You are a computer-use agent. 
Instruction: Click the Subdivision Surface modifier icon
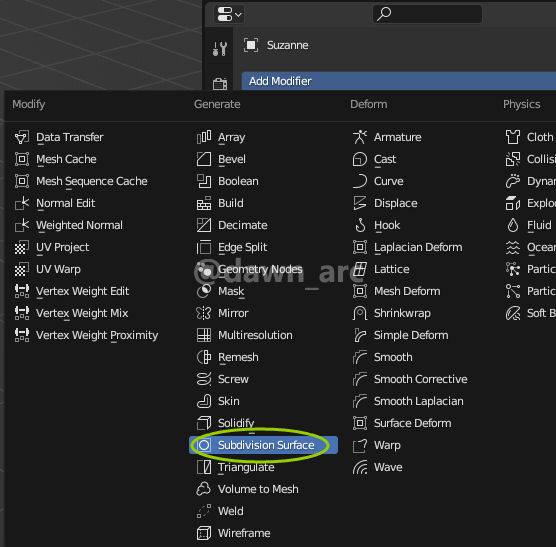coord(204,445)
